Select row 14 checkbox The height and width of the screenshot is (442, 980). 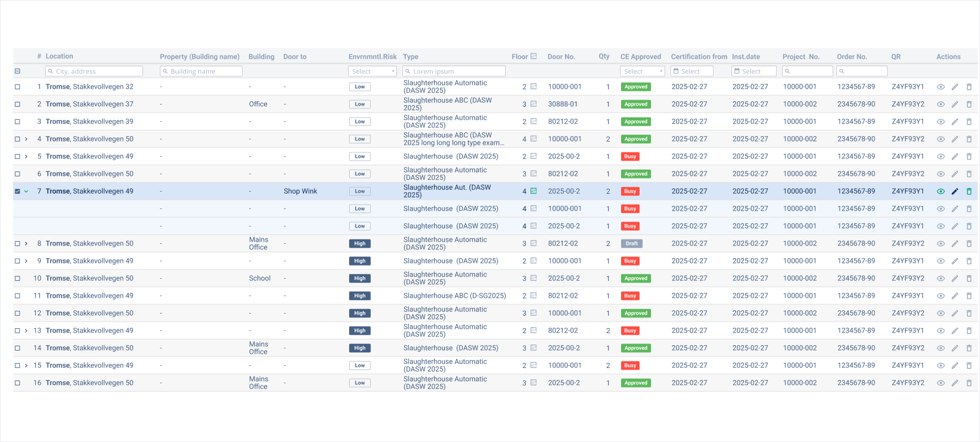pos(17,348)
